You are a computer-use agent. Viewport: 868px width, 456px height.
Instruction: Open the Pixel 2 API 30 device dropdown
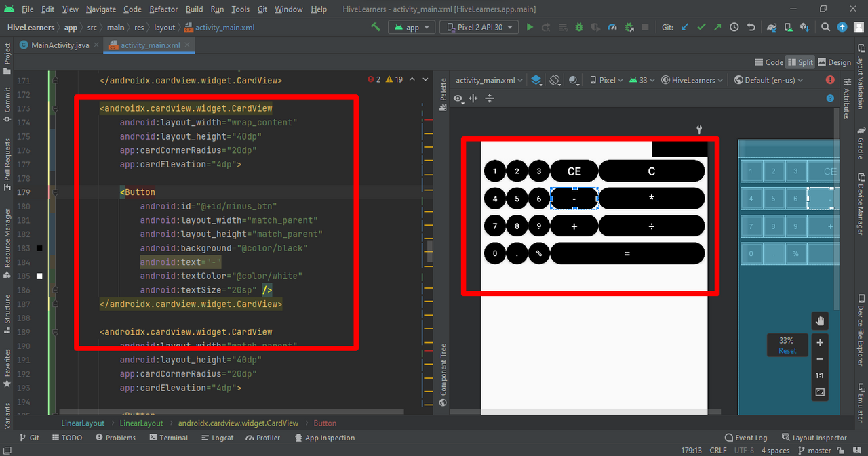pyautogui.click(x=479, y=28)
